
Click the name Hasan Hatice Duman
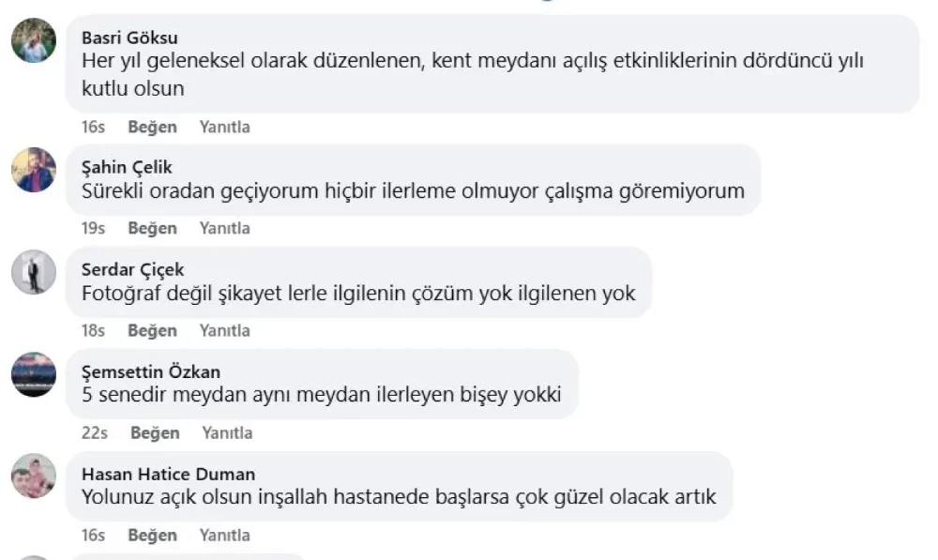click(x=168, y=474)
